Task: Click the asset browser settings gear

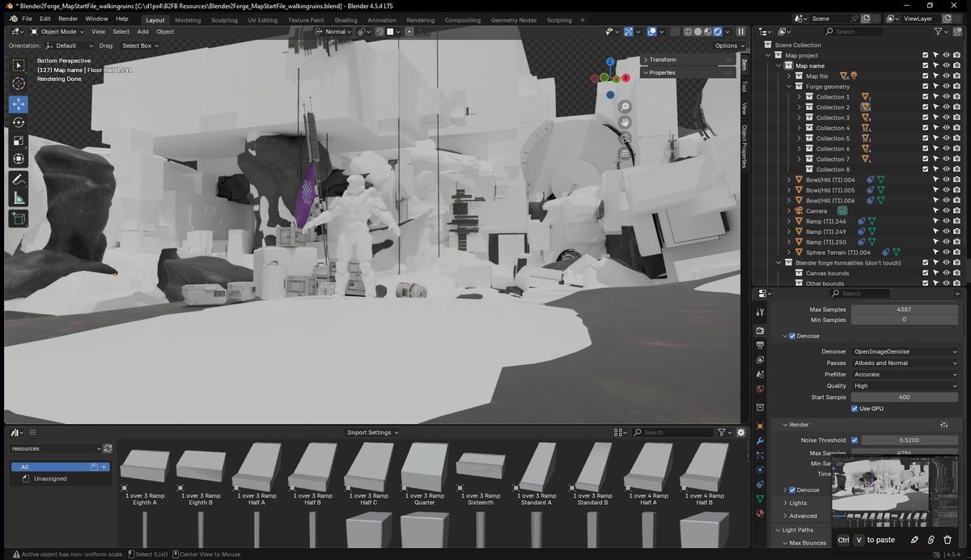Action: click(x=741, y=433)
